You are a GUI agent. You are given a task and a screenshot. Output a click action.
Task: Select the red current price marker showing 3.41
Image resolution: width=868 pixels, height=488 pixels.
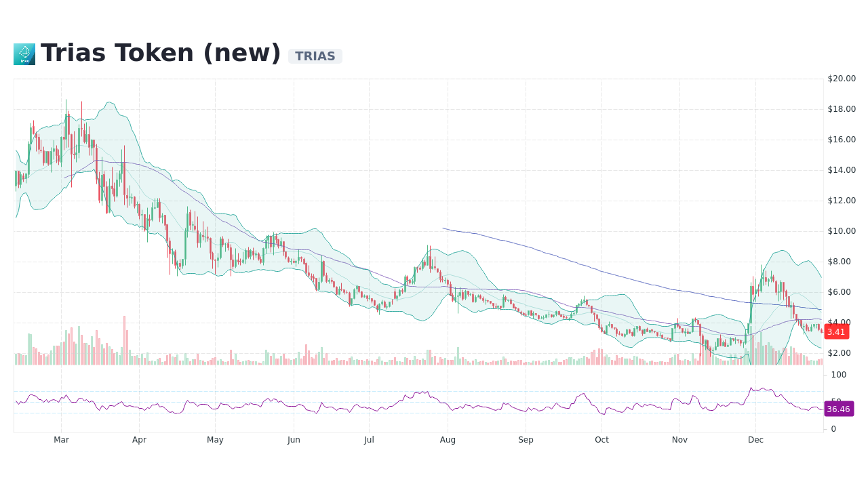click(x=836, y=331)
